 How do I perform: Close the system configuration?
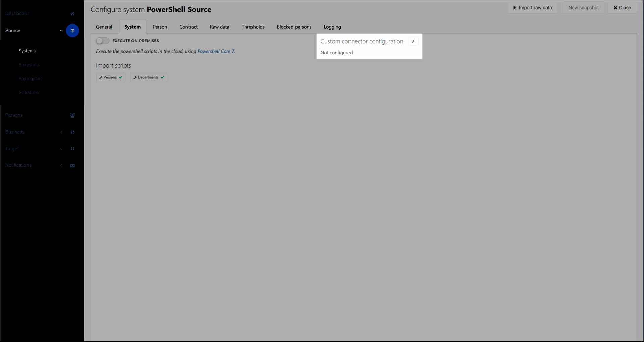(622, 8)
